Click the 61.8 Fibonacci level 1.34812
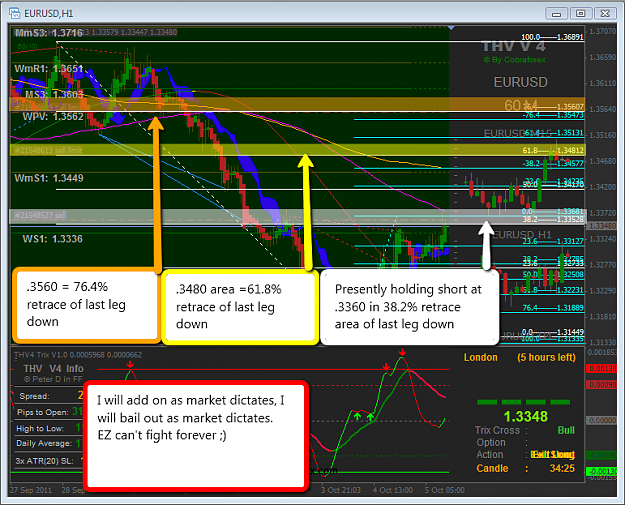 point(553,150)
